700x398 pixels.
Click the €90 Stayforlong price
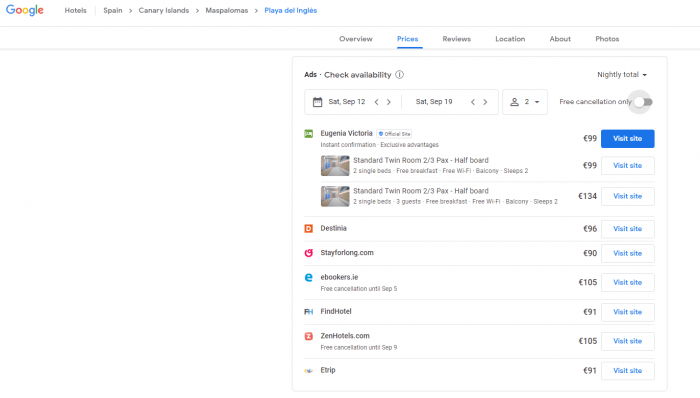pos(590,253)
